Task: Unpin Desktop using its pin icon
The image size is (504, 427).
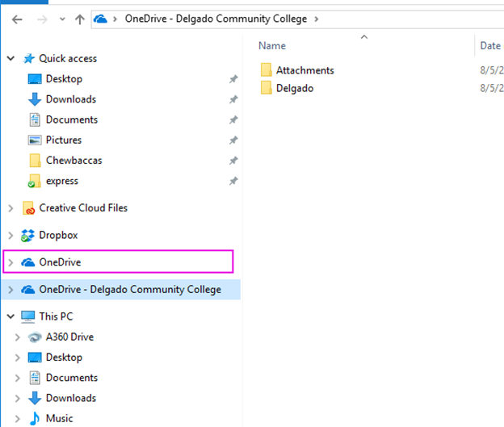Action: click(x=233, y=79)
